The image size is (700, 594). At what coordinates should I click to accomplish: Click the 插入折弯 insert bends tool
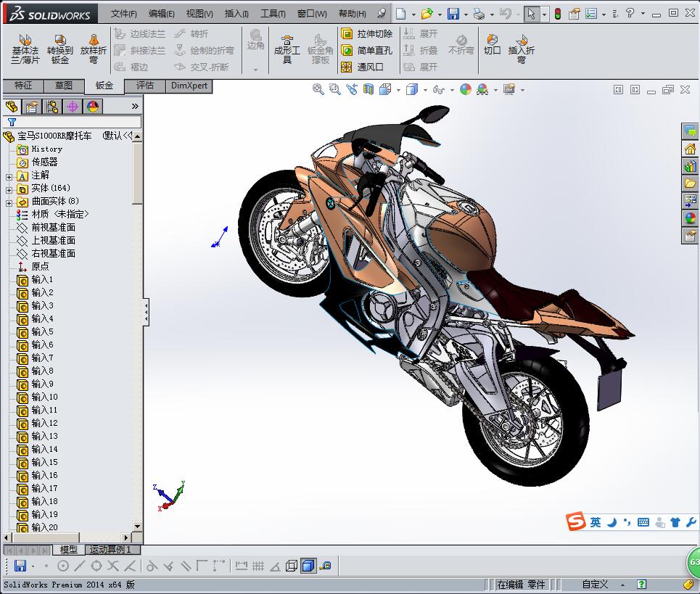[521, 49]
